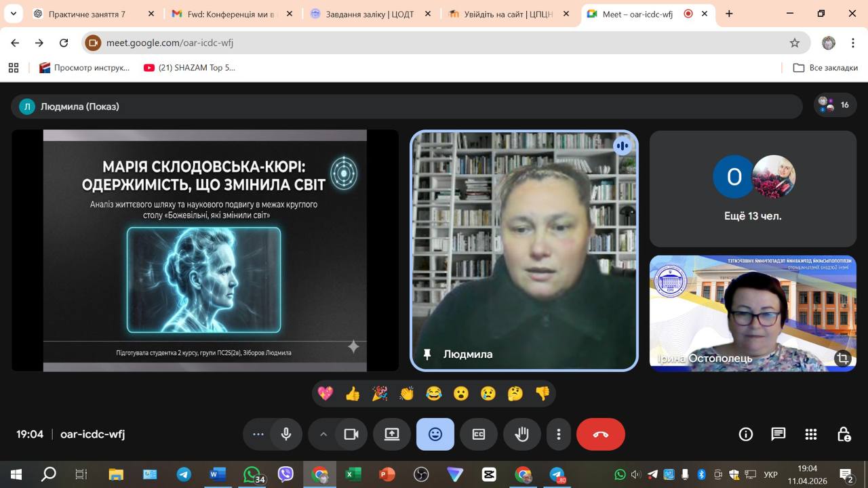The width and height of the screenshot is (868, 488).
Task: Turn on closed captions
Action: pos(479,434)
